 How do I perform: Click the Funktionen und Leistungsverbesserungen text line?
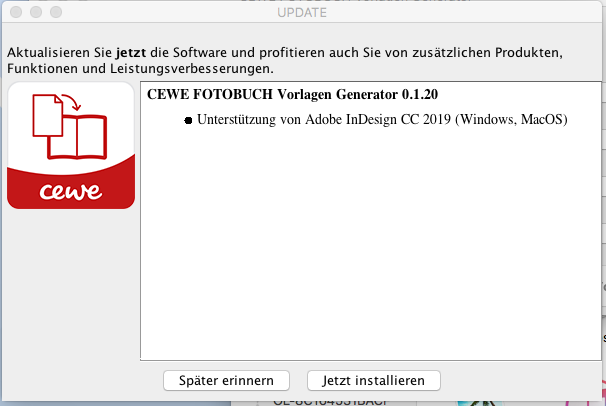pyautogui.click(x=140, y=69)
